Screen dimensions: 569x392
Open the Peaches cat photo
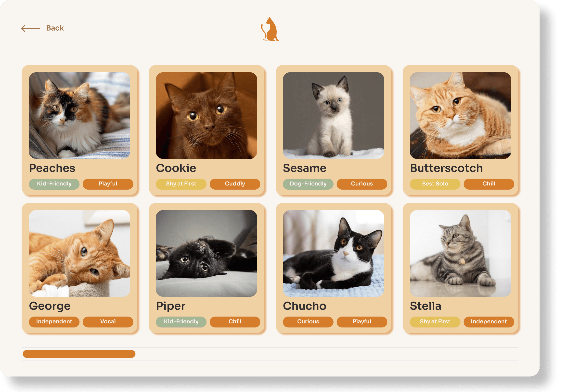pyautogui.click(x=79, y=115)
